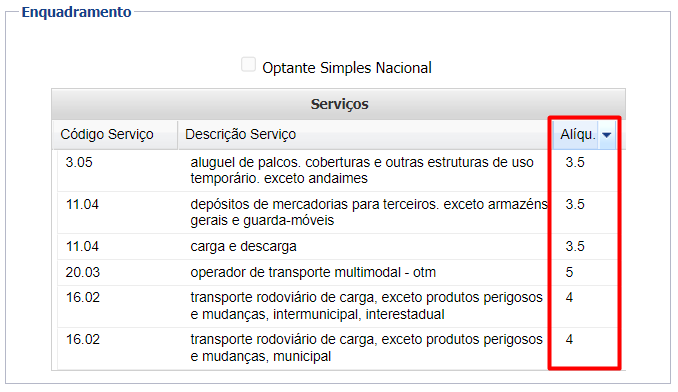Select the 20.03 service code cell
Viewport: 678px width, 392px height.
click(x=83, y=273)
